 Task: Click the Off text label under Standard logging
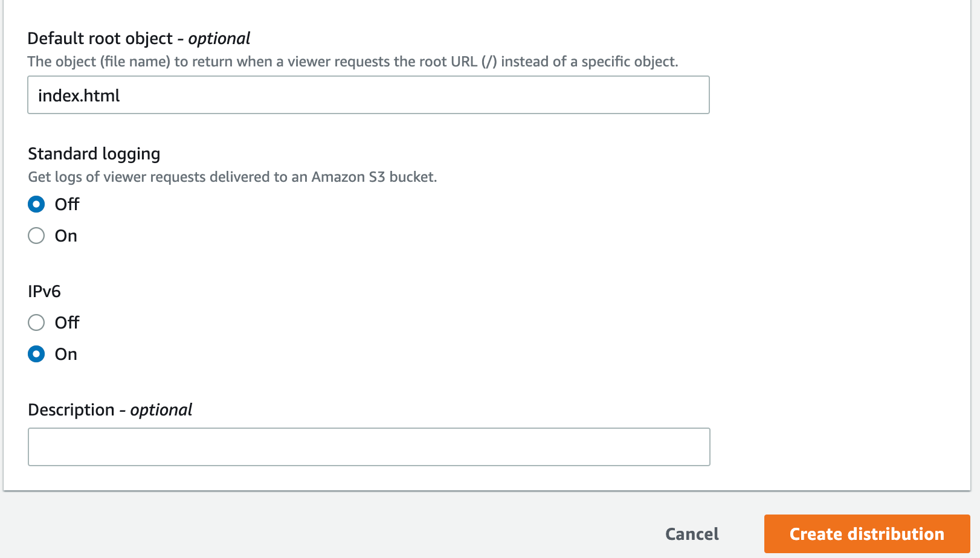click(67, 204)
